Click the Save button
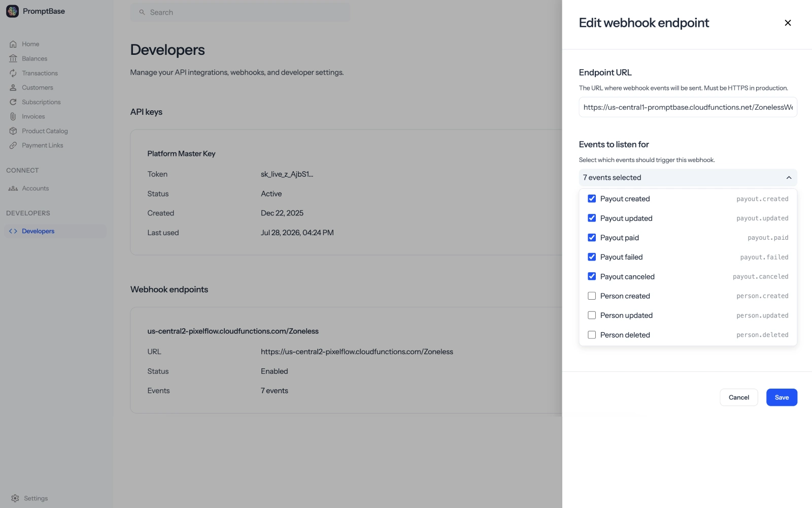This screenshot has width=812, height=508. click(782, 397)
